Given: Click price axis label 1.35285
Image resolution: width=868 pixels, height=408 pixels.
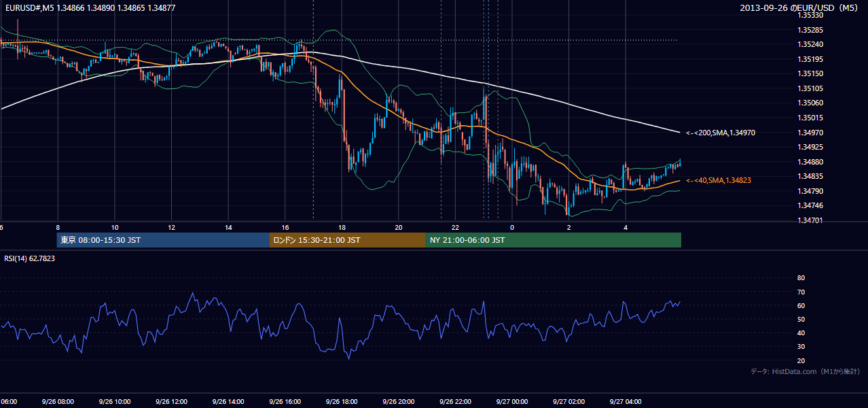Looking at the screenshot, I should coord(810,29).
